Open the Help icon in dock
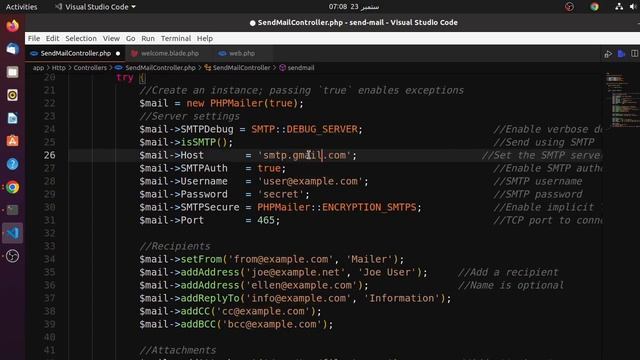This screenshot has height=360, width=640. coord(12,164)
